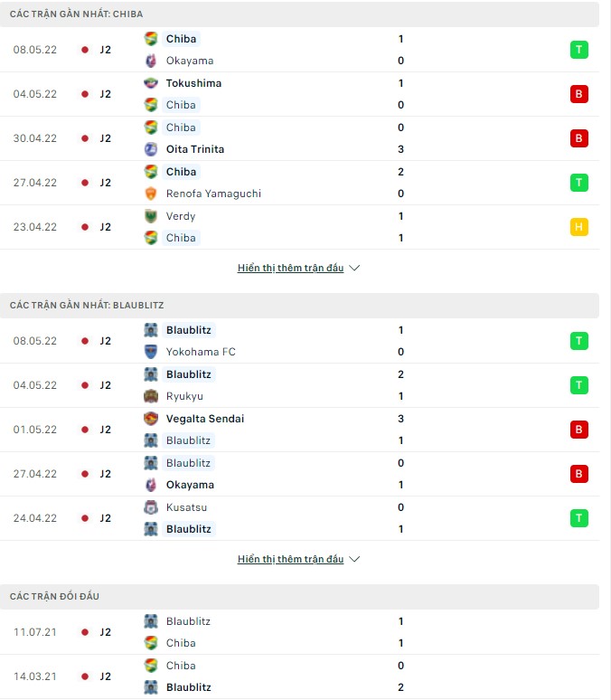The image size is (611, 700).
Task: Expand more Blaublitz matches via chevron arrow
Action: click(354, 560)
